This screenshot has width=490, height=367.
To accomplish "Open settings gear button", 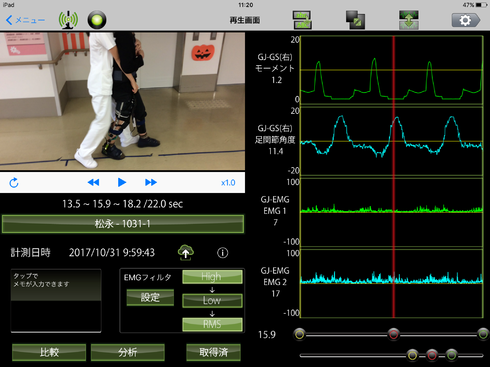I will click(x=466, y=20).
